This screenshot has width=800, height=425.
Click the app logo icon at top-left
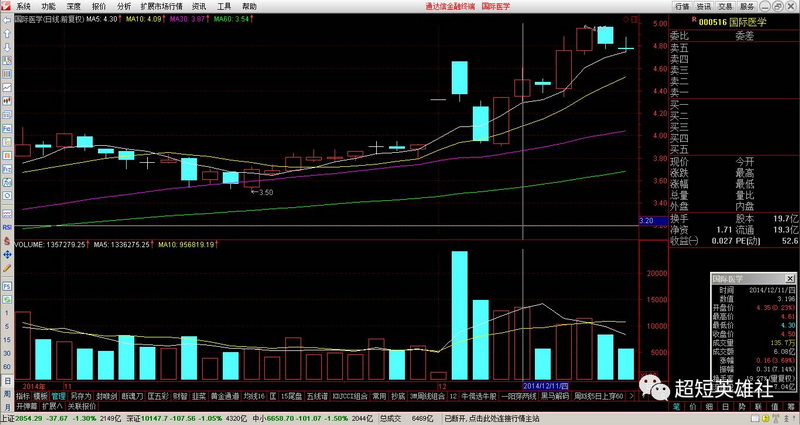(6, 6)
